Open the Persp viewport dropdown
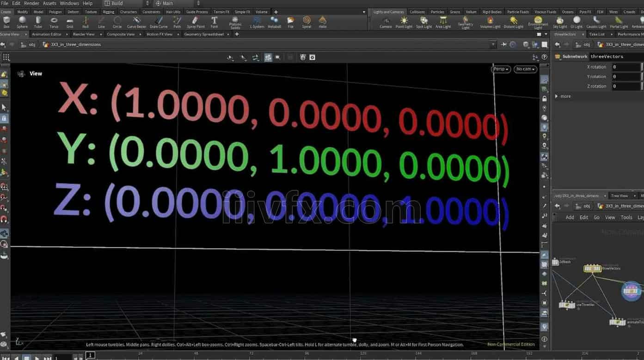The height and width of the screenshot is (360, 644). tap(501, 69)
